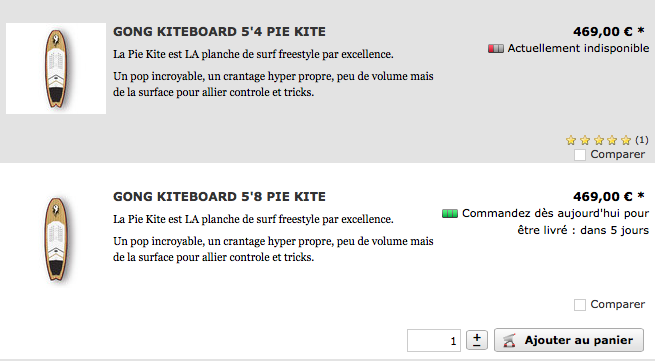Click the plus/minus quantity stepper
The height and width of the screenshot is (361, 655).
477,340
